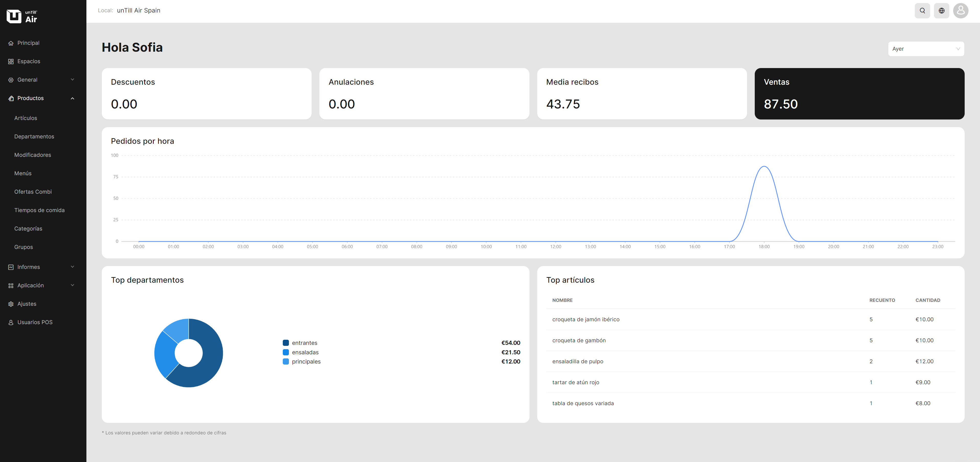
Task: Click the Usuarios POS person icon
Action: (11, 322)
